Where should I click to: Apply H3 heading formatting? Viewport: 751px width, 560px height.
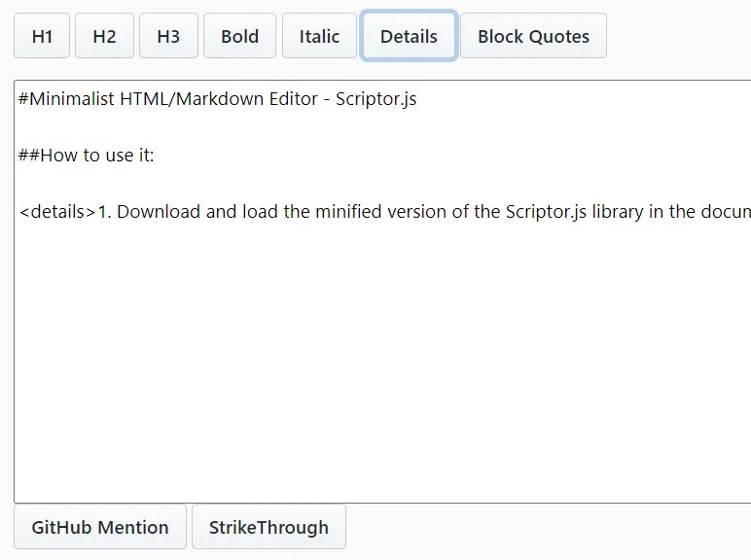[x=168, y=36]
